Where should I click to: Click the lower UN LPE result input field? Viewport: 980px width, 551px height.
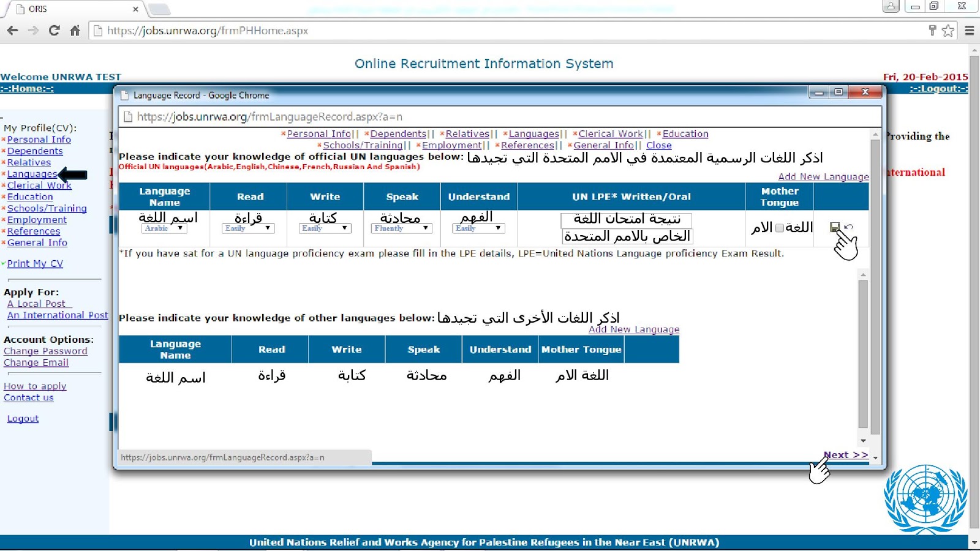click(627, 237)
